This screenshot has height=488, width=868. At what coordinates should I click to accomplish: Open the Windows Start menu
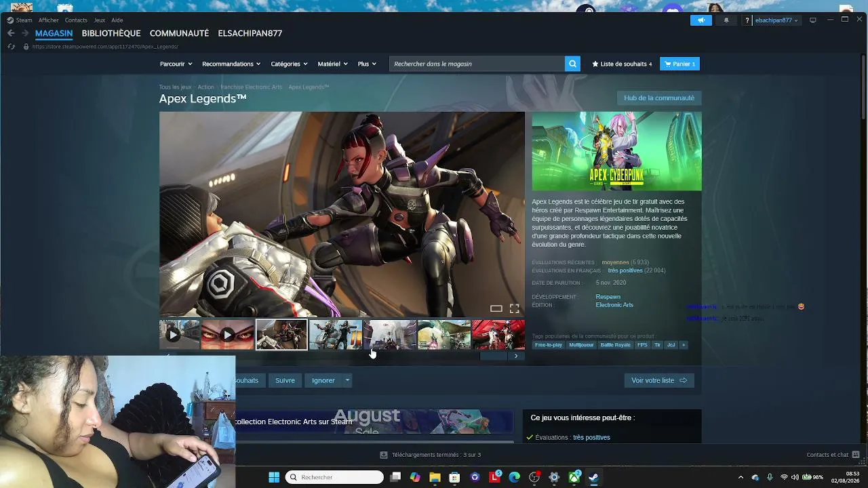coord(274,477)
